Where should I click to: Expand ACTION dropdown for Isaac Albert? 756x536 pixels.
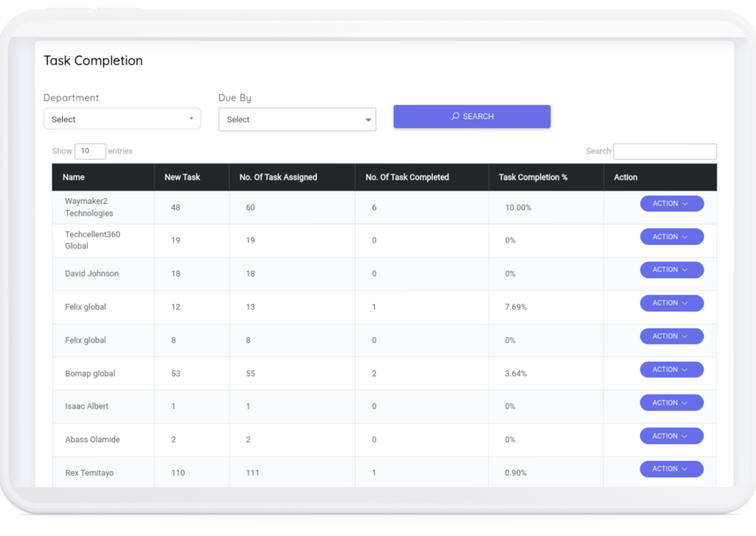(x=672, y=403)
